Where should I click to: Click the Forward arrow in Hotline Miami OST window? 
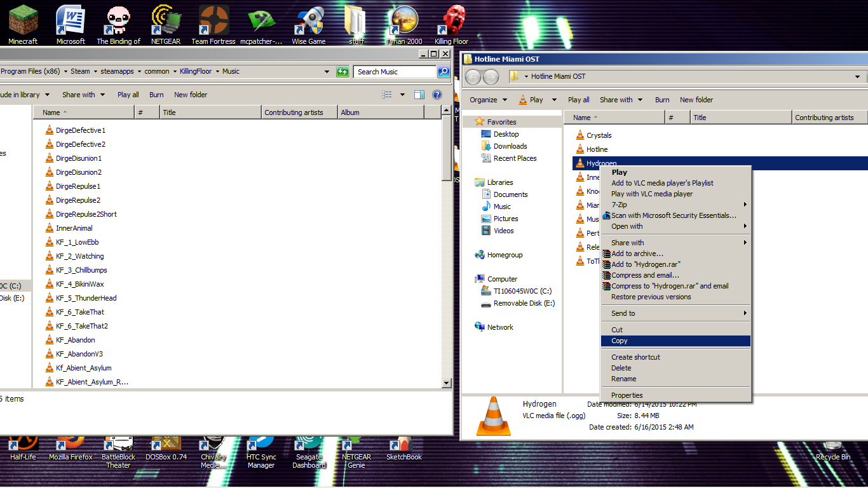pos(491,77)
